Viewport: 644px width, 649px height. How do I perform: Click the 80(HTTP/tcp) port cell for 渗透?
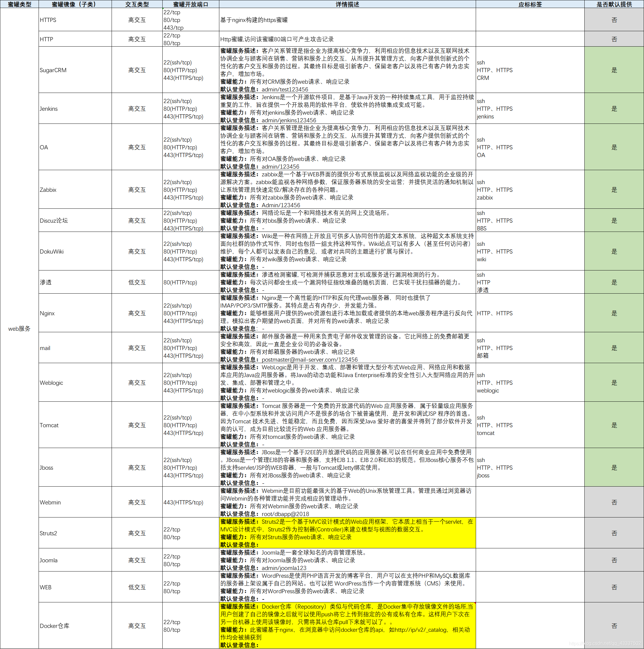(191, 282)
